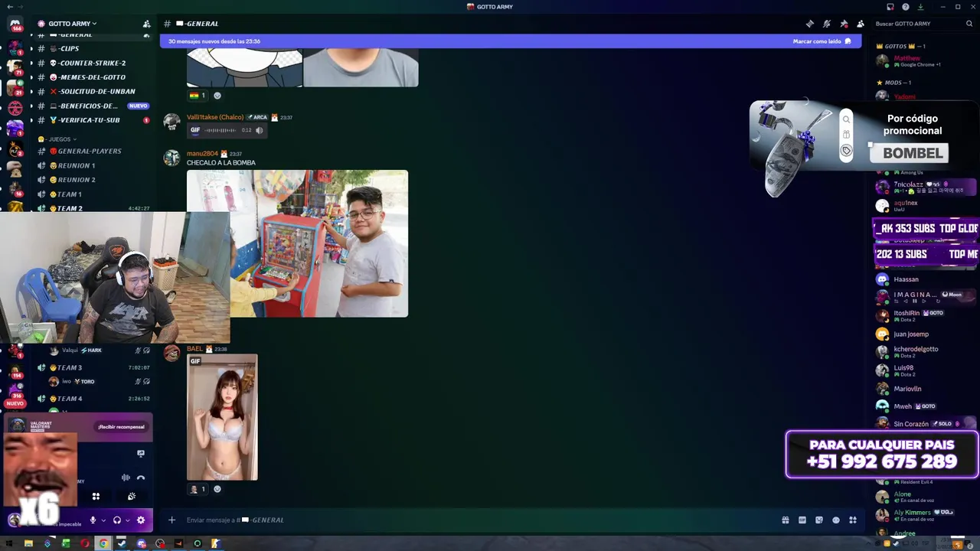Open member juan josemp in the list
The image size is (980, 551).
click(x=923, y=334)
